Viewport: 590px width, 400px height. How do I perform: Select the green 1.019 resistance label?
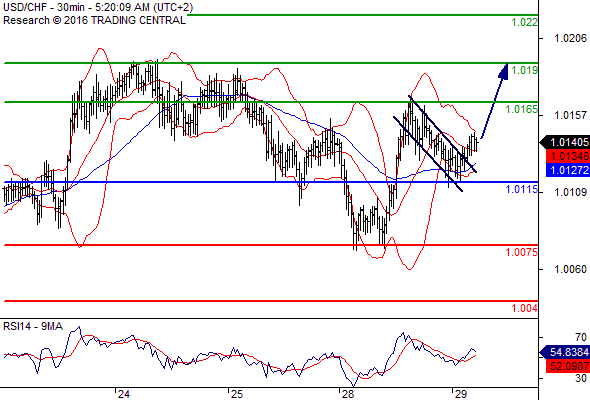[x=525, y=70]
